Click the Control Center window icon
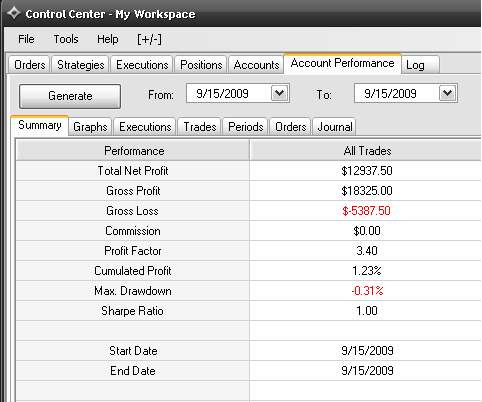Screen dimensions: 482x402 pyautogui.click(x=14, y=13)
